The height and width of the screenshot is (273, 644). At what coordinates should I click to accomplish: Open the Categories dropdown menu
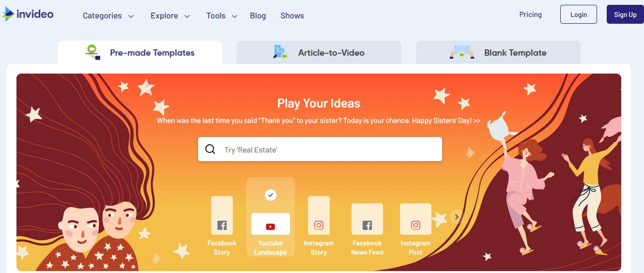[108, 15]
